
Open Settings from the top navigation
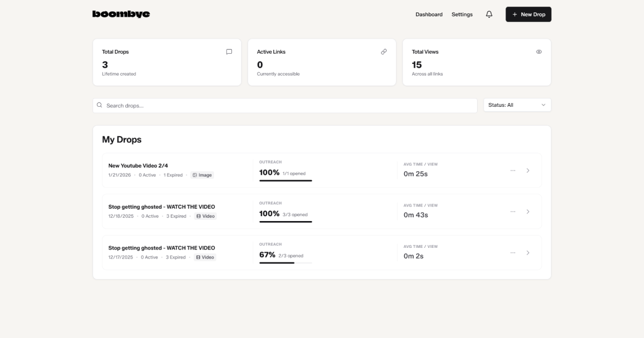point(462,14)
